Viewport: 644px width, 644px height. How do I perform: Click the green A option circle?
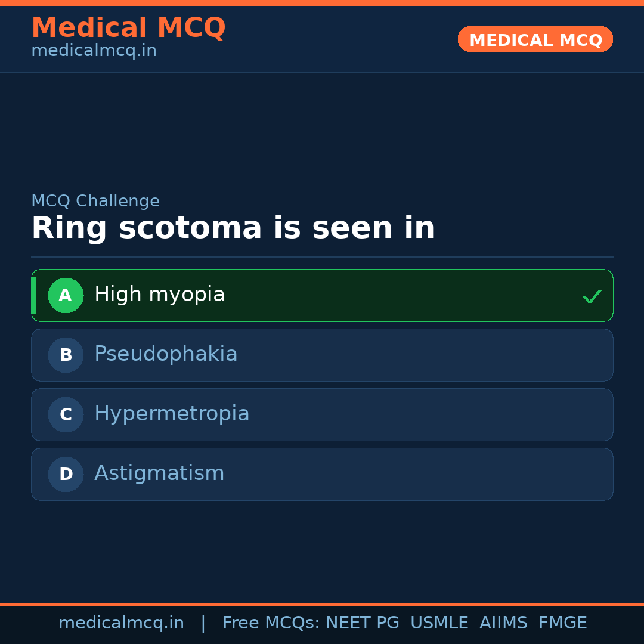[x=66, y=295]
